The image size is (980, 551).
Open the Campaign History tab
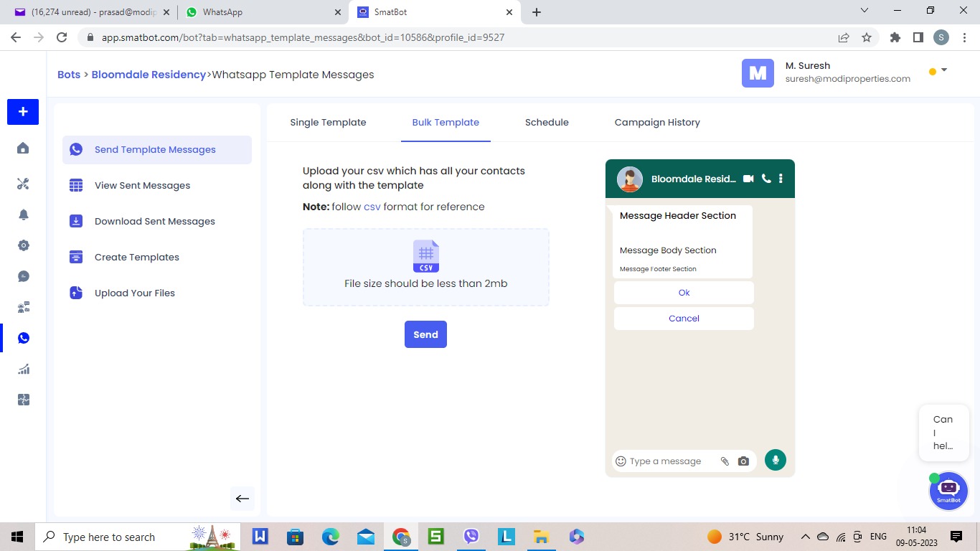tap(657, 123)
